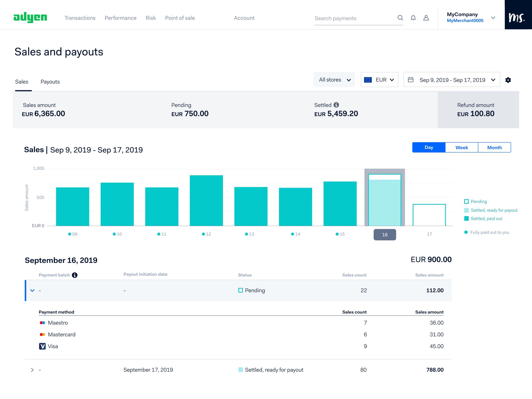Image resolution: width=532 pixels, height=399 pixels.
Task: Click the Adyen logo
Action: [31, 17]
